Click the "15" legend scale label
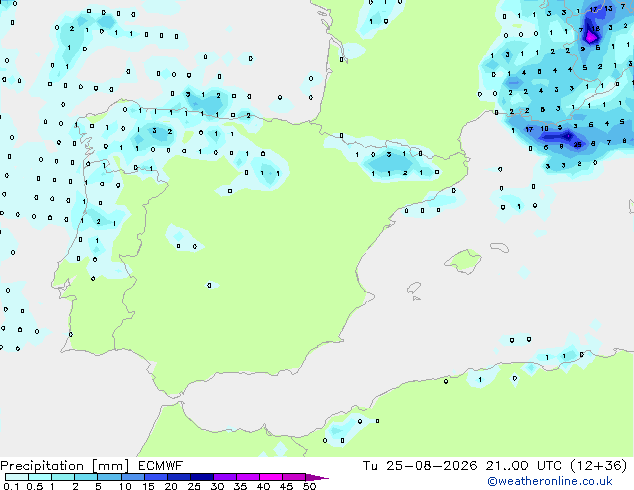 point(148,486)
